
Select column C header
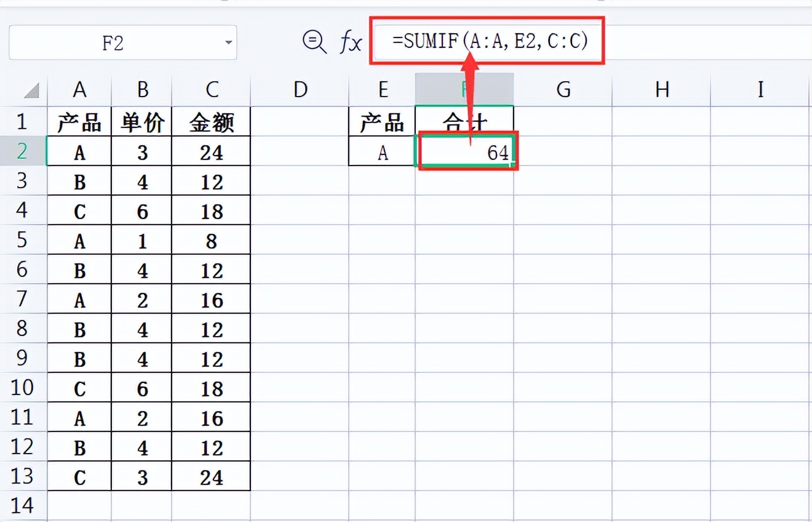click(x=212, y=90)
